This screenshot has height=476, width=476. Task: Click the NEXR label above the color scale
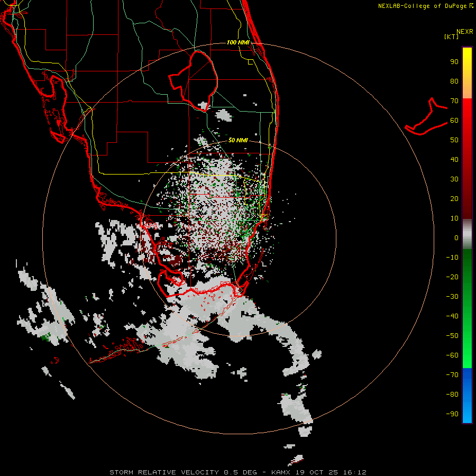tap(464, 32)
